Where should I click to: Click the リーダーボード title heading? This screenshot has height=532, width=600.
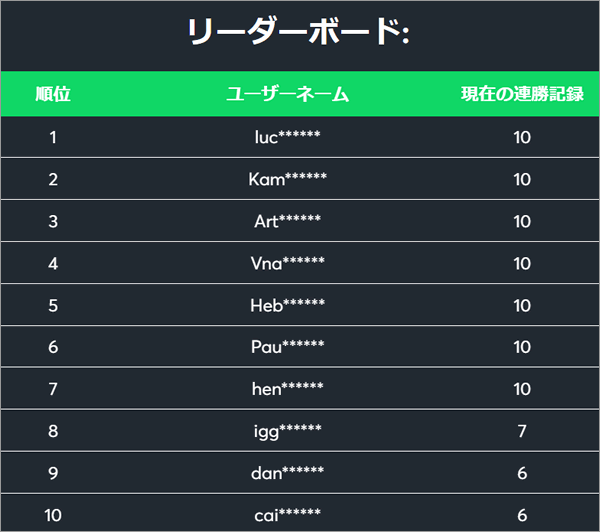tap(299, 31)
